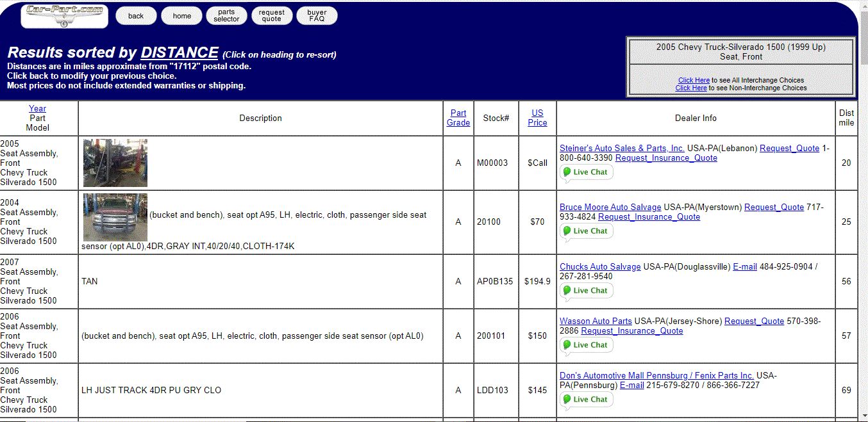Screen dimensions: 868x422
Task: Sort results by Year column
Action: click(38, 108)
